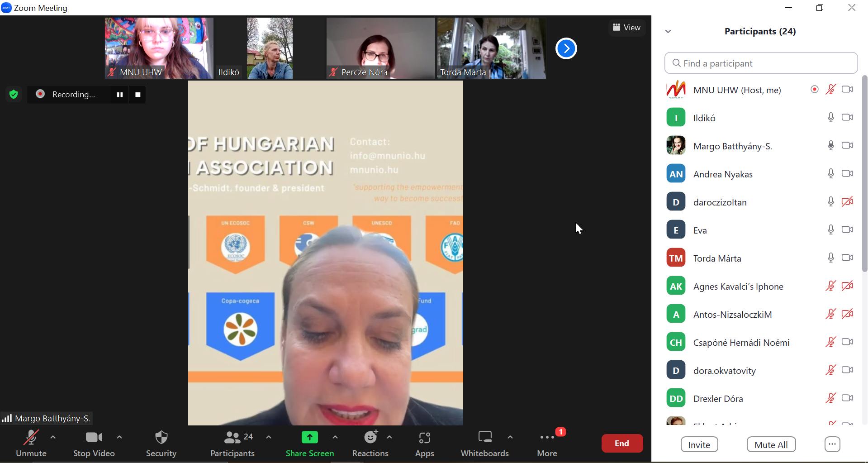This screenshot has width=868, height=463.
Task: Click dora.okvatovity camera icon
Action: (x=847, y=370)
